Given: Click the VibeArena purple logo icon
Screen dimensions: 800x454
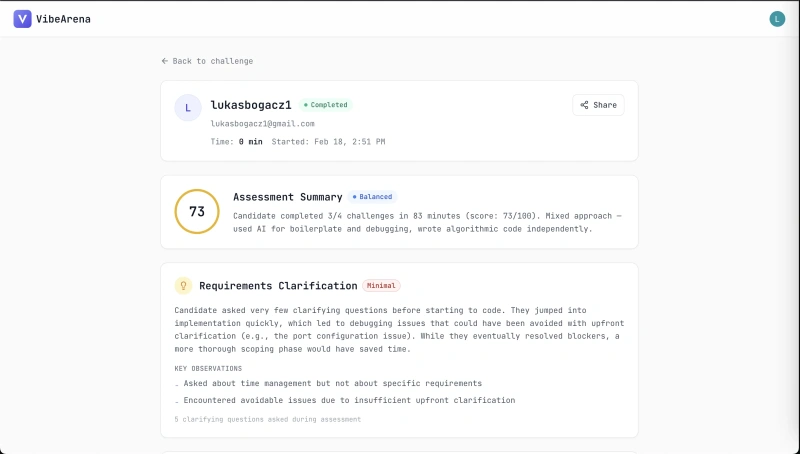Looking at the screenshot, I should click(x=22, y=19).
